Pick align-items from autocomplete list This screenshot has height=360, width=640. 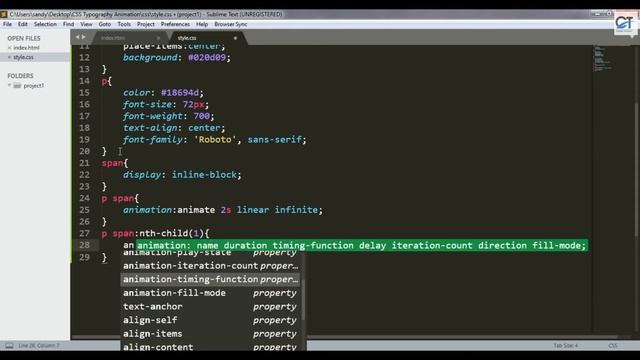click(x=210, y=334)
